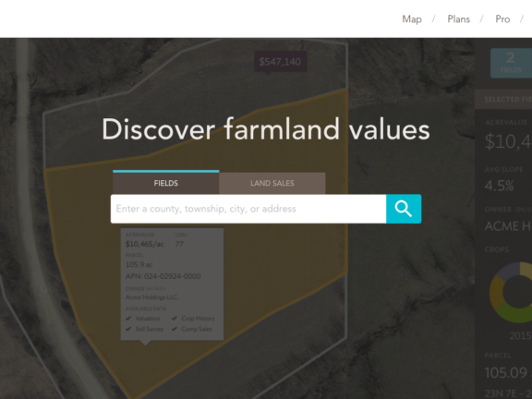Viewport: 532px width, 399px height.
Task: Click the APN: 024-02924-0000 text
Action: pyautogui.click(x=163, y=276)
